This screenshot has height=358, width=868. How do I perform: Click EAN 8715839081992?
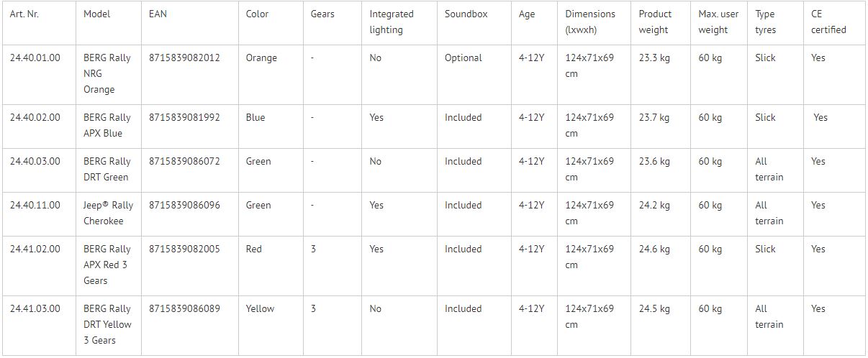184,117
